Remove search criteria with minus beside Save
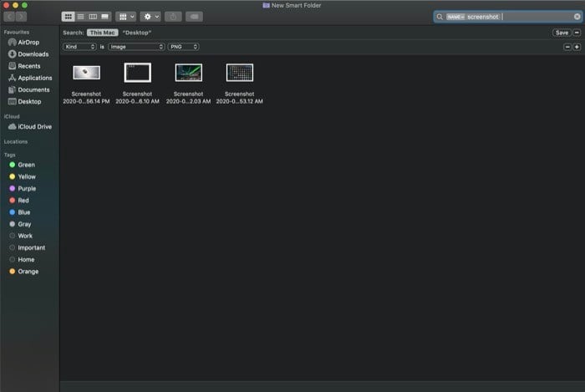Screen dimensions: 585x392 [x=577, y=33]
